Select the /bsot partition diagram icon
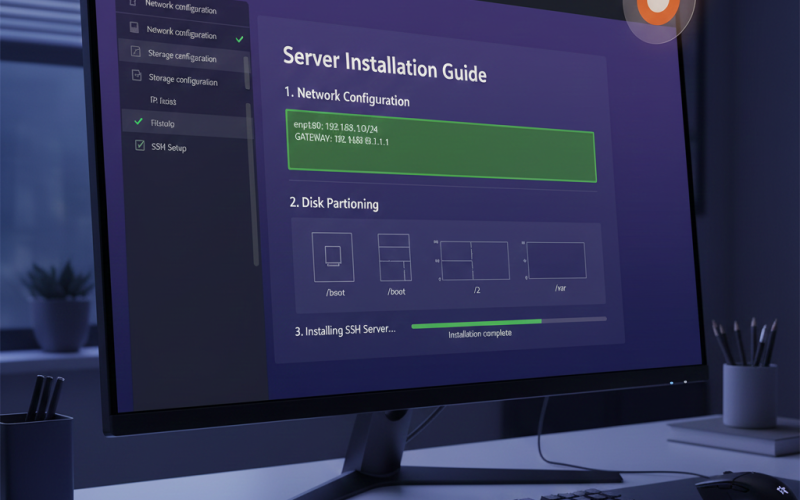The height and width of the screenshot is (500, 800). pyautogui.click(x=332, y=256)
